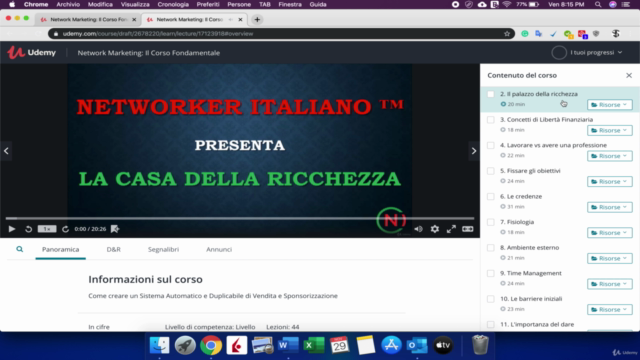Open the Annunci tab
This screenshot has height=360, width=640.
[219, 249]
